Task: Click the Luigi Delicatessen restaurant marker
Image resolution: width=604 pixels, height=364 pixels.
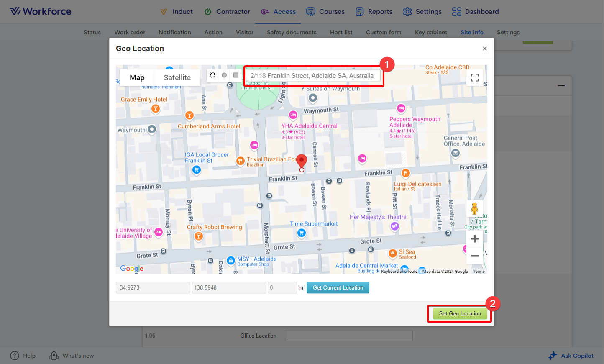Action: tap(405, 173)
